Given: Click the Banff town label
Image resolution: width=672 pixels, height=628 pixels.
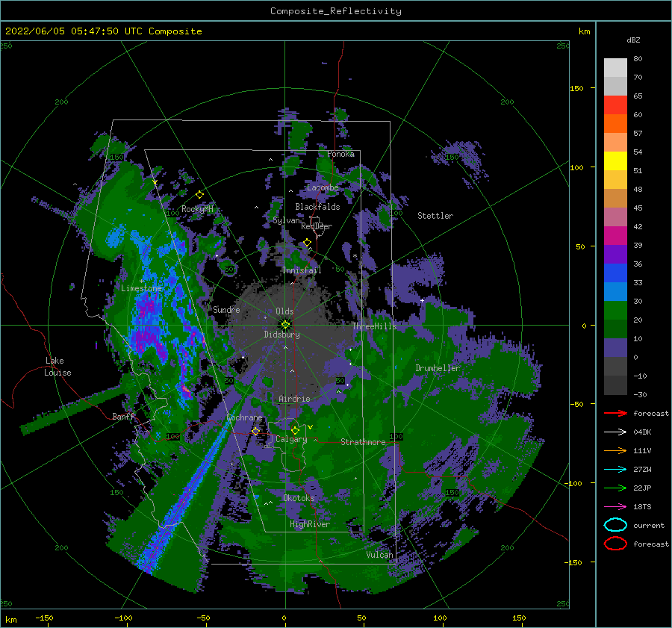Looking at the screenshot, I should tap(123, 416).
